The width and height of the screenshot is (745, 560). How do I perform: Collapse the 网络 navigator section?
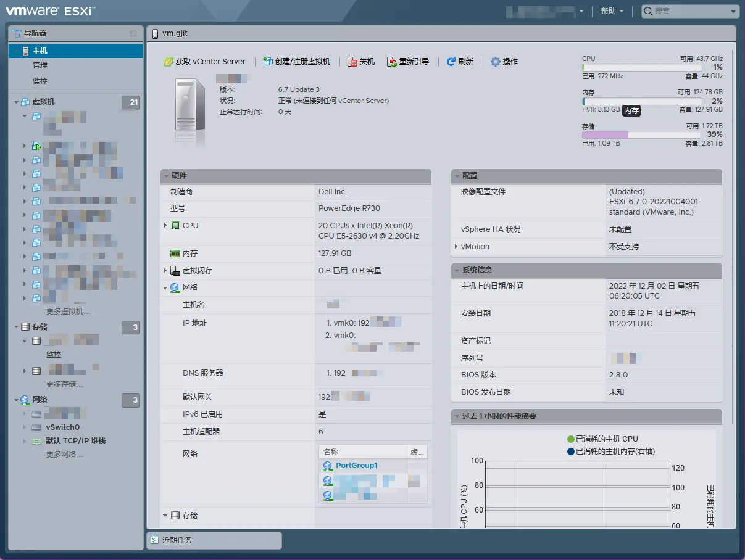(x=16, y=400)
